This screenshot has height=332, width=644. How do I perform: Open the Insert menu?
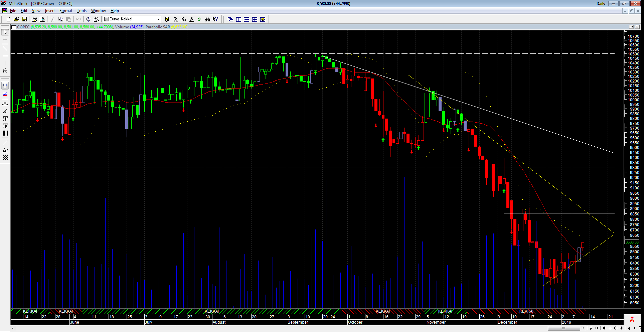pos(50,11)
